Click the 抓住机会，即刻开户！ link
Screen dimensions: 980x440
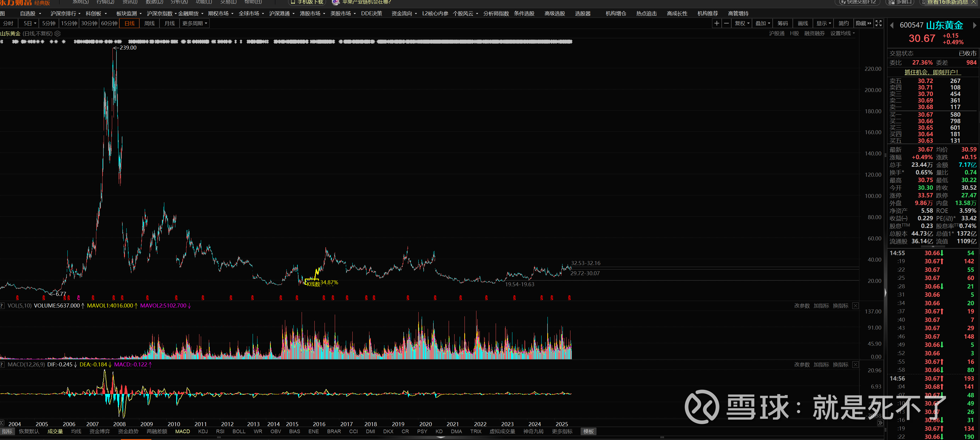pyautogui.click(x=932, y=72)
